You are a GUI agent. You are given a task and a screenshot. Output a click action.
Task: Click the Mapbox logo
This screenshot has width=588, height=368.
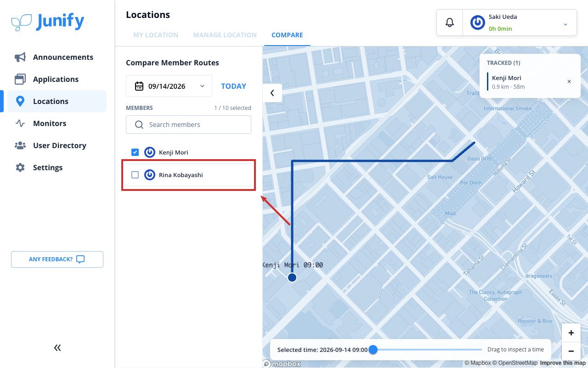[282, 363]
